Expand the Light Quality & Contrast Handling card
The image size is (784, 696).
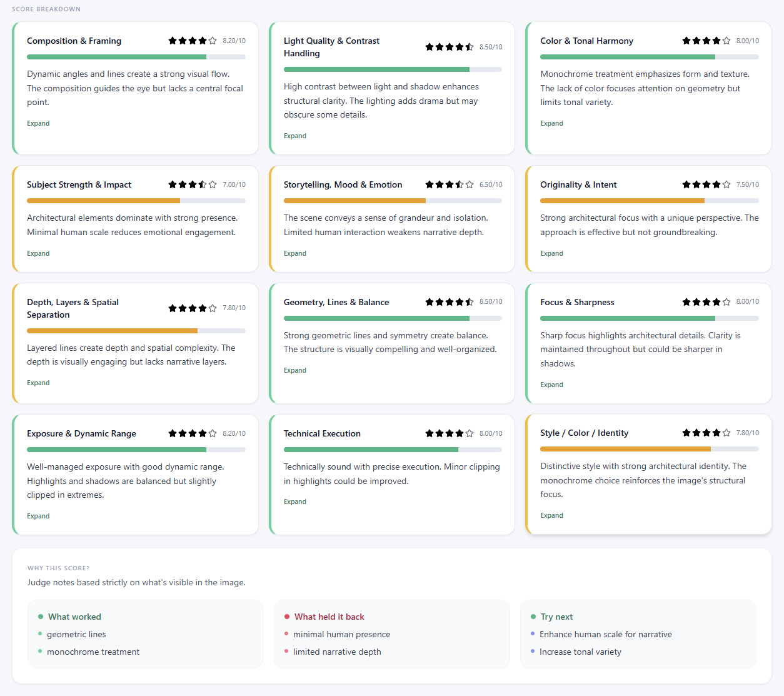(295, 136)
